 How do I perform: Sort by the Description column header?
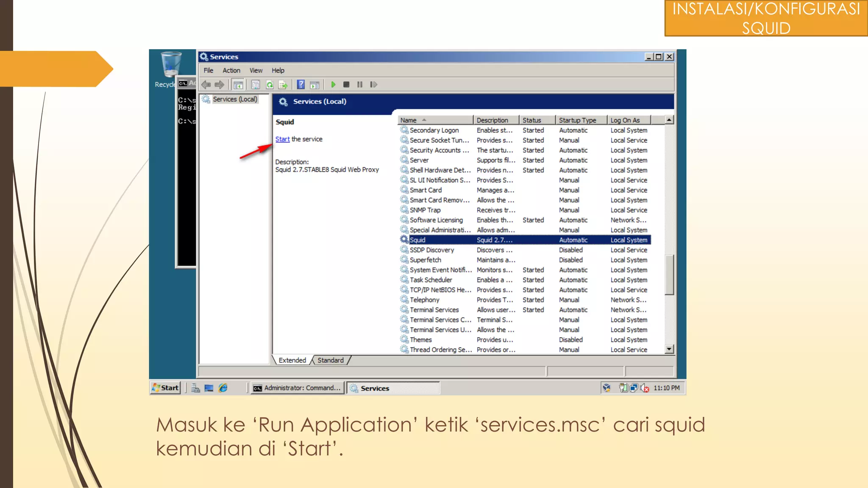(496, 120)
